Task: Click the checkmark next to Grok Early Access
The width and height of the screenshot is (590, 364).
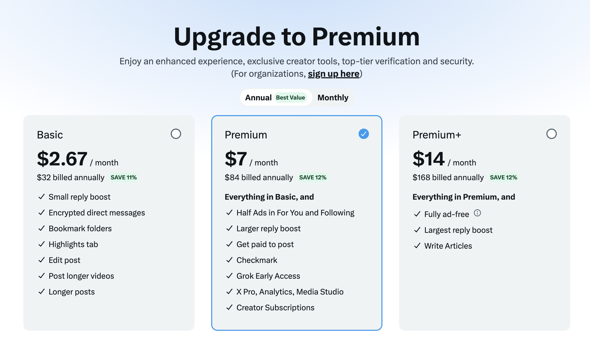Action: pyautogui.click(x=229, y=276)
